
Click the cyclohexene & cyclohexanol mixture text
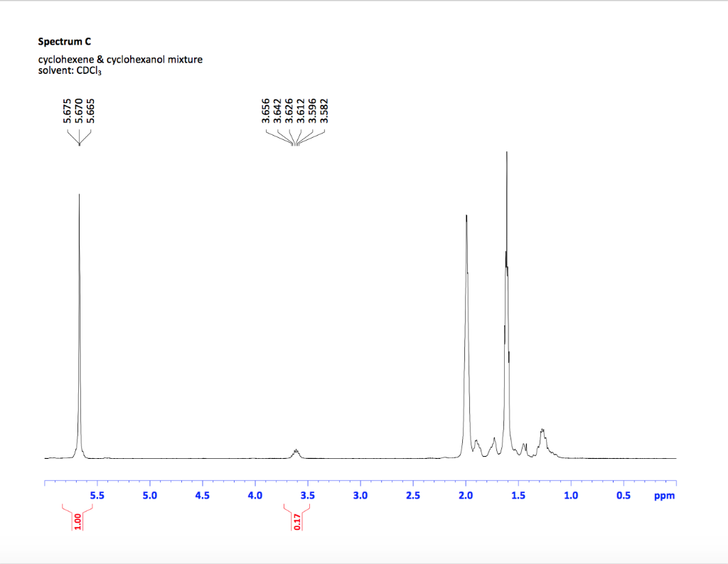click(x=120, y=60)
